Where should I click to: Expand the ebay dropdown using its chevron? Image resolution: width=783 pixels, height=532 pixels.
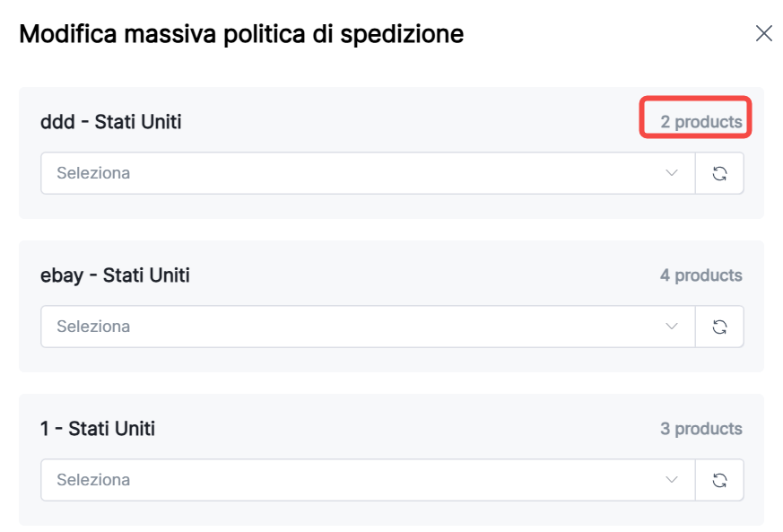pos(672,327)
